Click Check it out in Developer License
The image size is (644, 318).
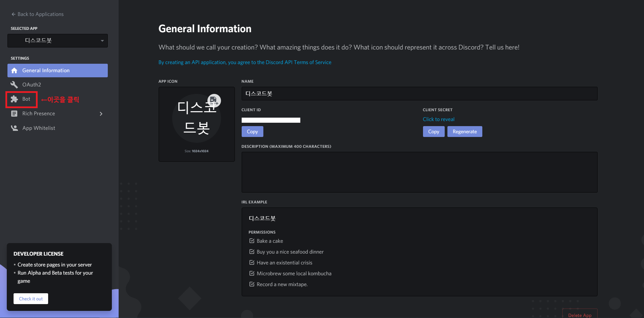[31, 299]
